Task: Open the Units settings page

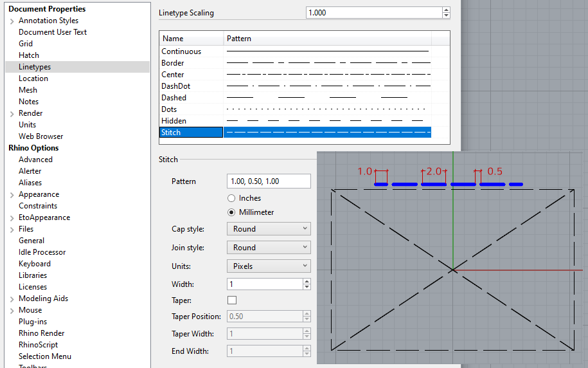Action: point(28,125)
